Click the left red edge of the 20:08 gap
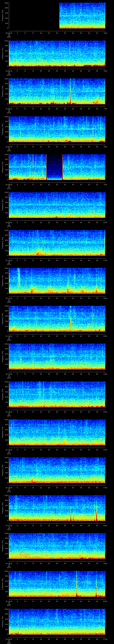This screenshot has height=644, width=114. click(46, 167)
